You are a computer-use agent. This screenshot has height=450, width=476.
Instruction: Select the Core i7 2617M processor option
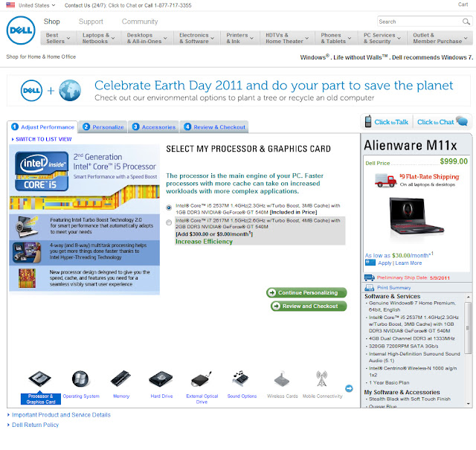(x=169, y=222)
